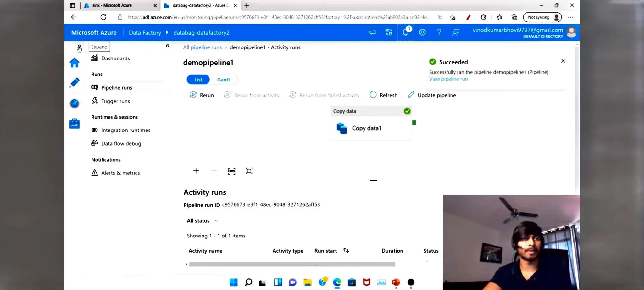Open Help question mark icon
The image size is (644, 290).
[x=439, y=32]
